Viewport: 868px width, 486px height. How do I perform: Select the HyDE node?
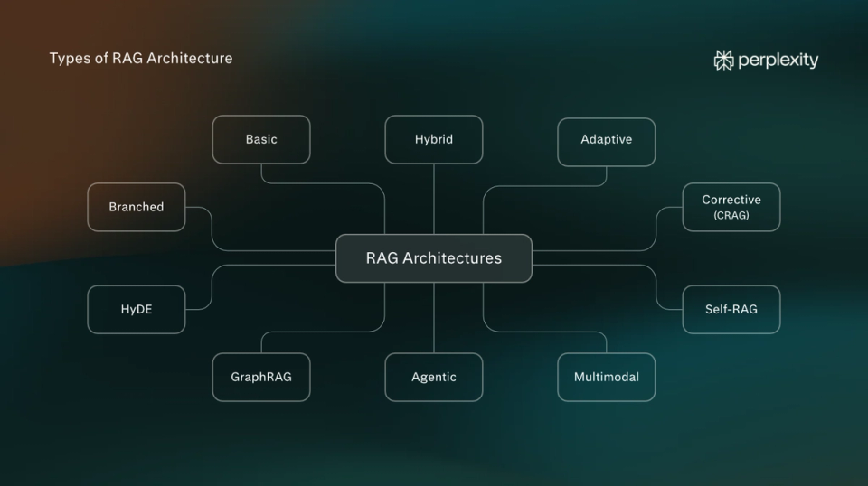[x=137, y=309]
